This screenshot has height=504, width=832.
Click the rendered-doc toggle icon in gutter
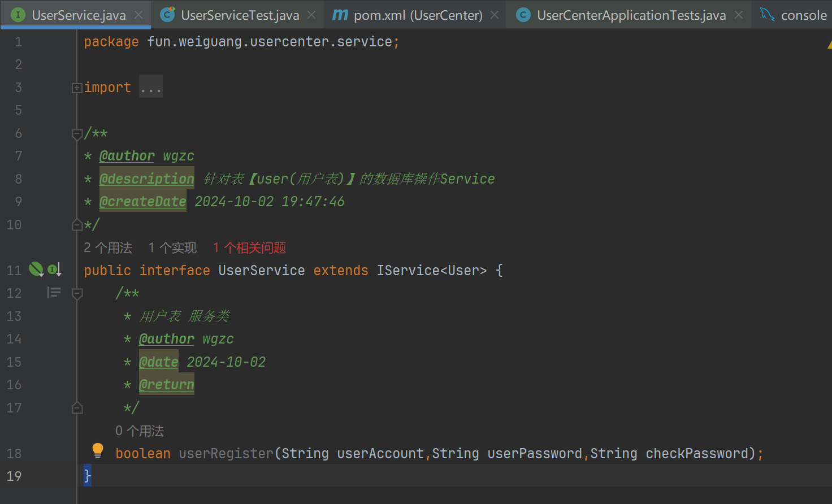pyautogui.click(x=54, y=293)
